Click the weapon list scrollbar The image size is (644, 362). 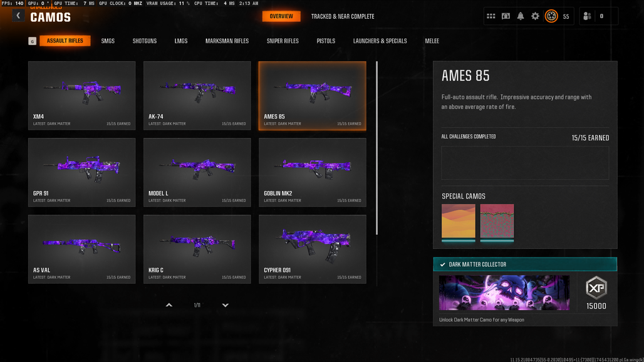coord(377,148)
